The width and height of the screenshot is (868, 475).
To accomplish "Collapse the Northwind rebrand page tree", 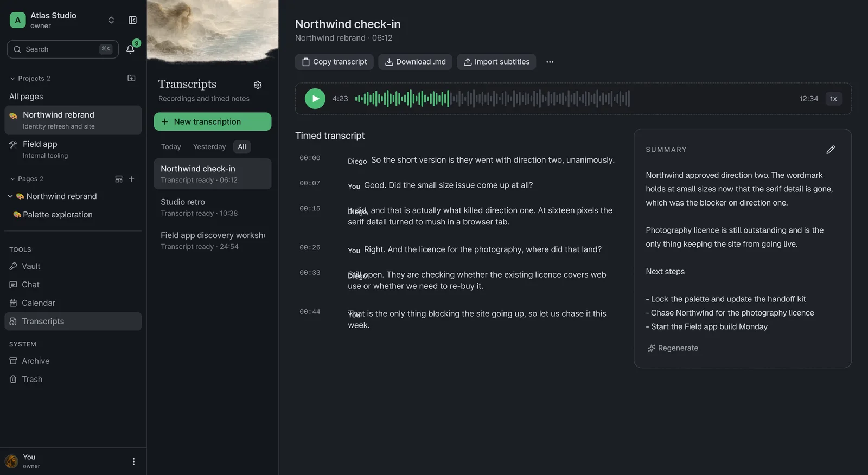I will coord(10,196).
